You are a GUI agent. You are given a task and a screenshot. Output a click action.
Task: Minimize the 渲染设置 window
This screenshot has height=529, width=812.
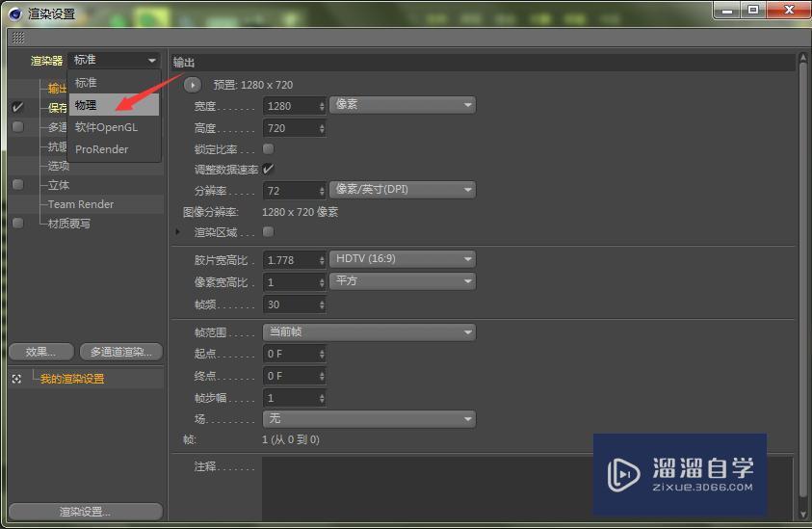point(727,10)
